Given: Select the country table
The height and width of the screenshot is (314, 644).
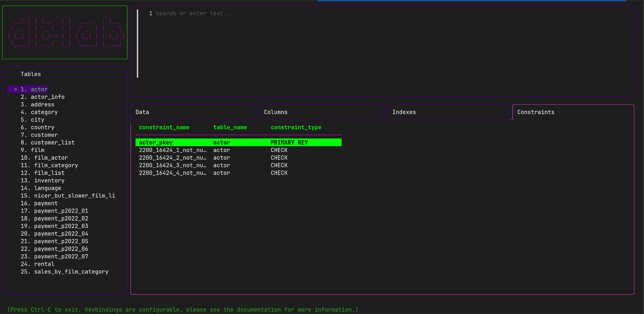Looking at the screenshot, I should click(38, 127).
